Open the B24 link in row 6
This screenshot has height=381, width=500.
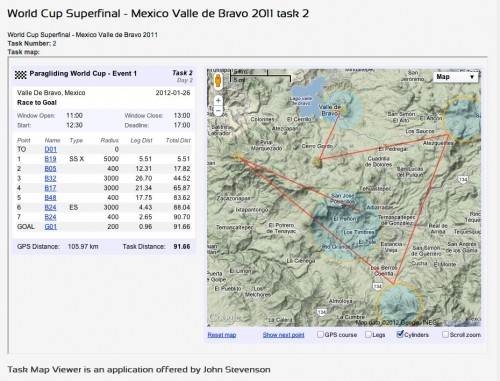click(x=50, y=207)
